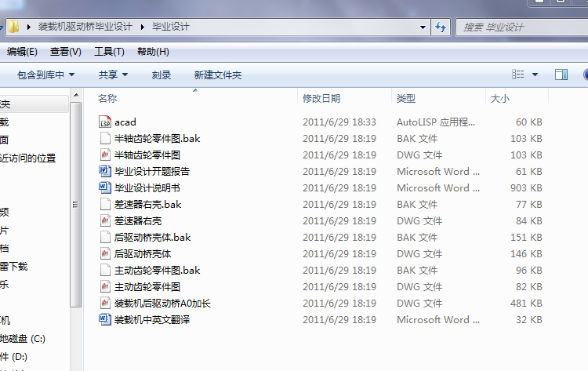Select 近访问的位置 in navigation pane
Image resolution: width=588 pixels, height=371 pixels.
tap(27, 158)
